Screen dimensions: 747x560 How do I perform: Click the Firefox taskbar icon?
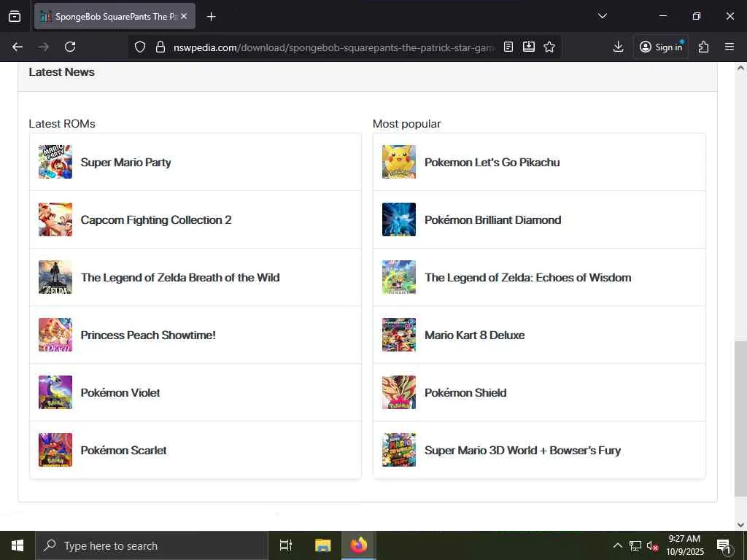click(359, 545)
